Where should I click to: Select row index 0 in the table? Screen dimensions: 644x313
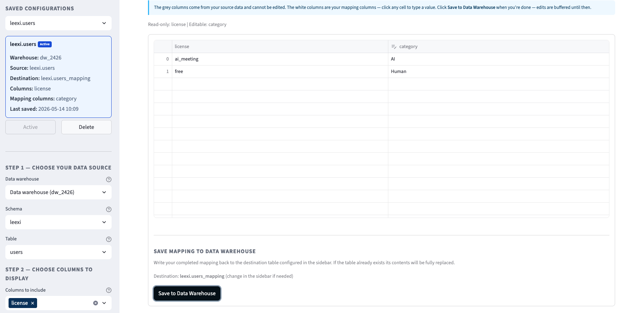tap(163, 59)
